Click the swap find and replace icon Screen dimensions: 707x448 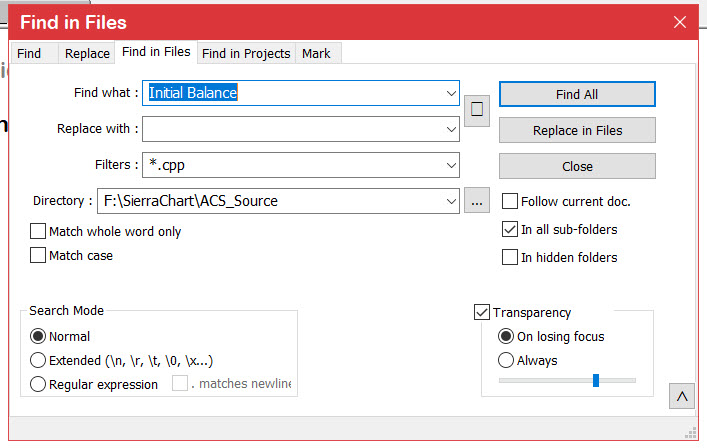(x=477, y=110)
